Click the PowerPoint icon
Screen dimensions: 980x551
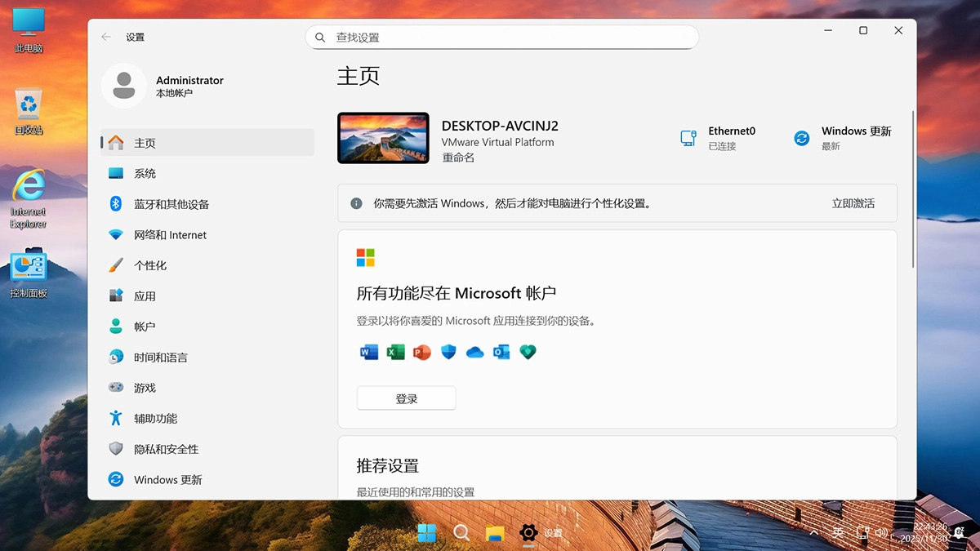tap(421, 352)
